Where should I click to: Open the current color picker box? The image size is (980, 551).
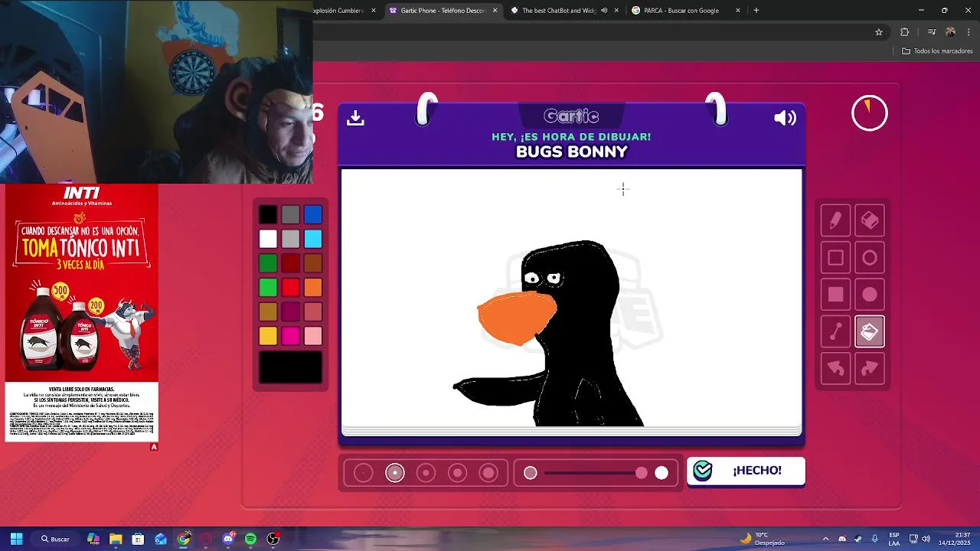pyautogui.click(x=290, y=367)
